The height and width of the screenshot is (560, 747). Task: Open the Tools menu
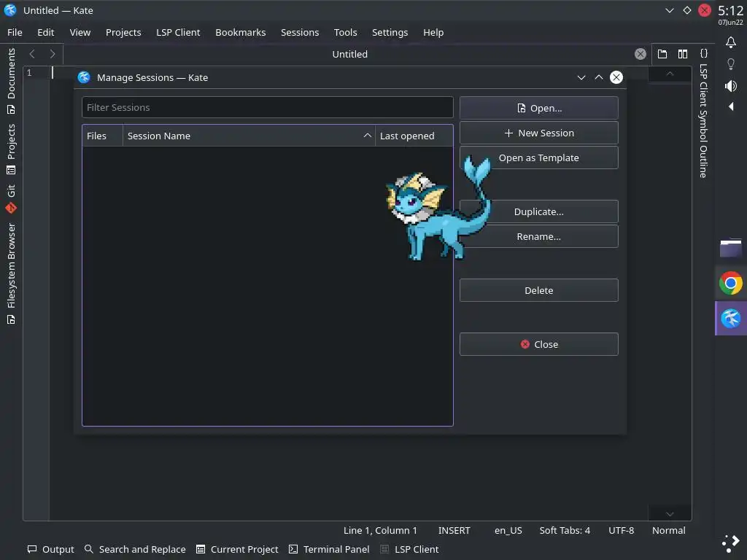[345, 32]
